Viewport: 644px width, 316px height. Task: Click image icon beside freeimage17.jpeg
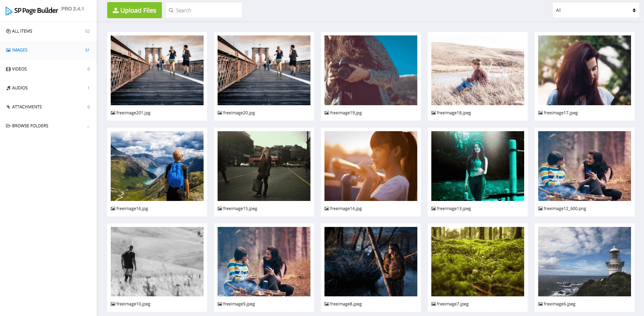click(540, 113)
